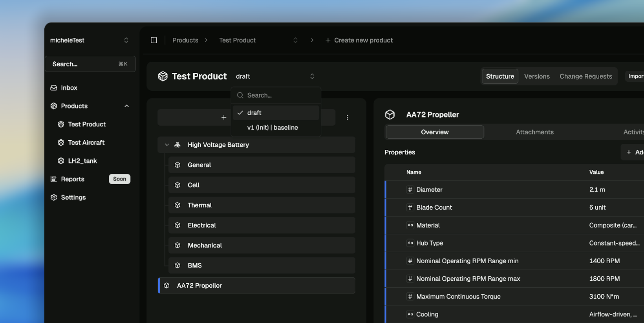Viewport: 644px width, 323px height.
Task: Open the Settings gear icon
Action: coord(54,197)
